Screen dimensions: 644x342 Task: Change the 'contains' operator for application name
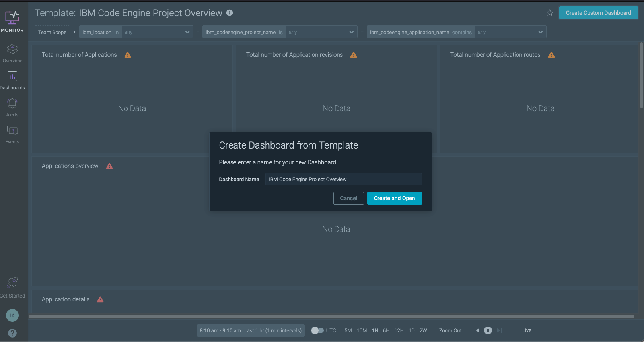[x=462, y=32]
